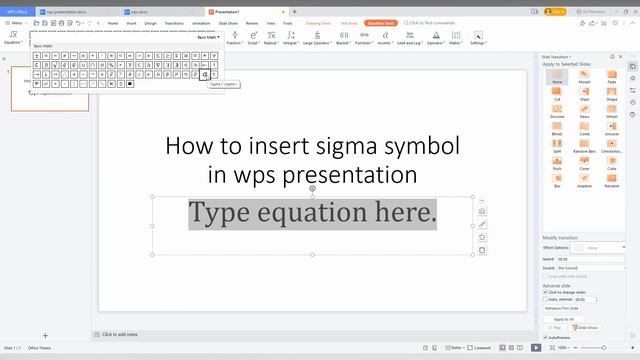Screen dimensions: 640x360
Task: Close the Slide Transition panel
Action: (x=621, y=57)
